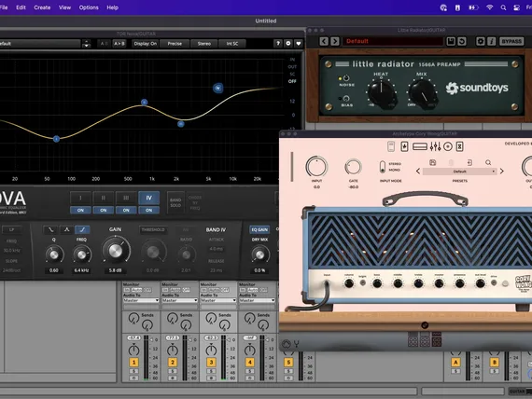The height and width of the screenshot is (399, 532).
Task: Step Nova preset with up/down arrows
Action: (x=86, y=44)
